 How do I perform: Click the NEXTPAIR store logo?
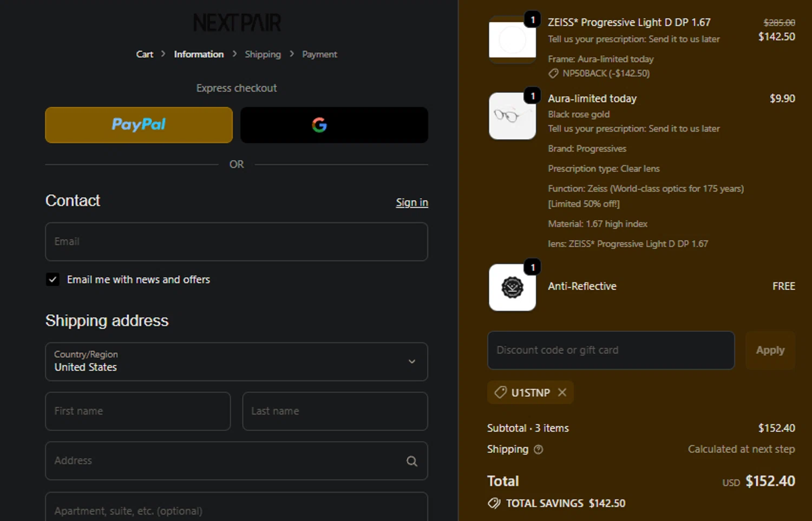(237, 23)
